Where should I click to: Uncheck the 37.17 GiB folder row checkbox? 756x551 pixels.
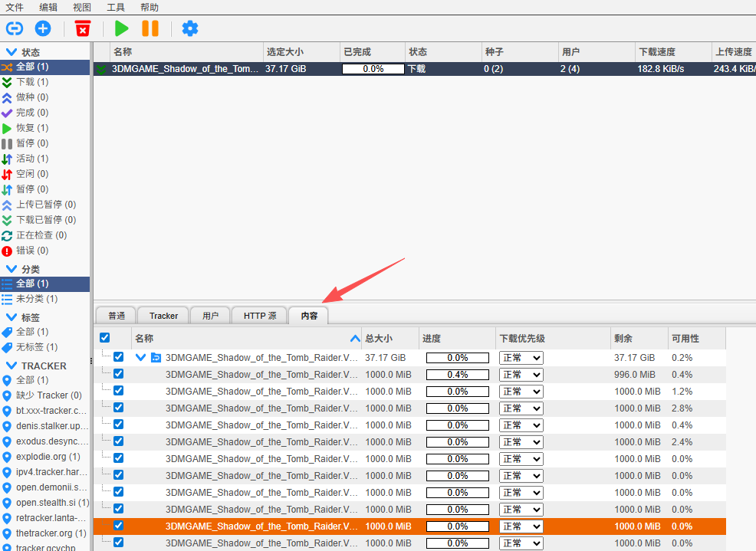coord(118,357)
